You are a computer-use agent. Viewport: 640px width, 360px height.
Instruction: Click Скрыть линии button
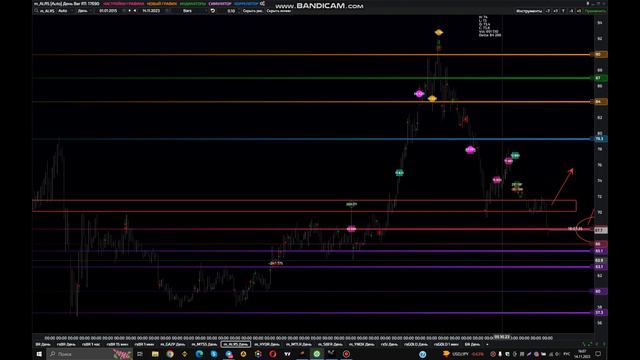click(x=278, y=11)
